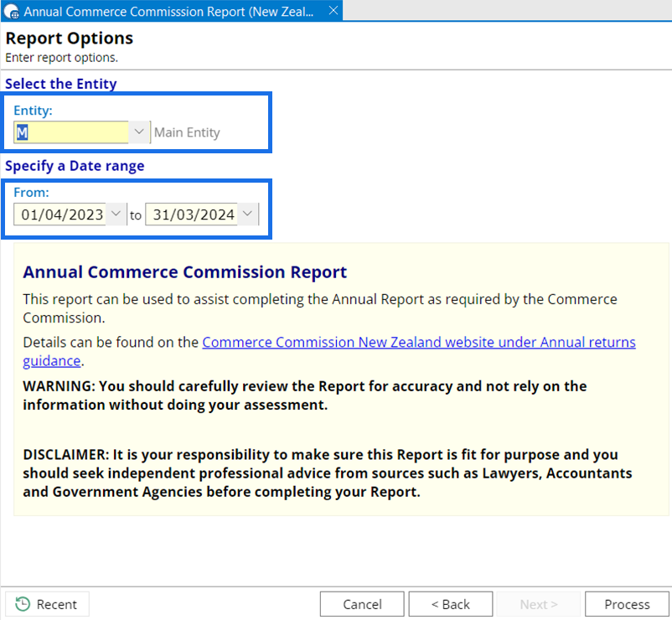This screenshot has height=620, width=672.
Task: Select the Annual Commerce Commission Report tab
Action: [172, 11]
